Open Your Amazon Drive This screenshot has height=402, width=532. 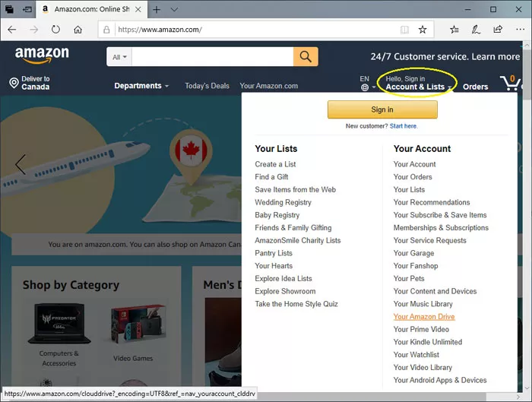[424, 317]
